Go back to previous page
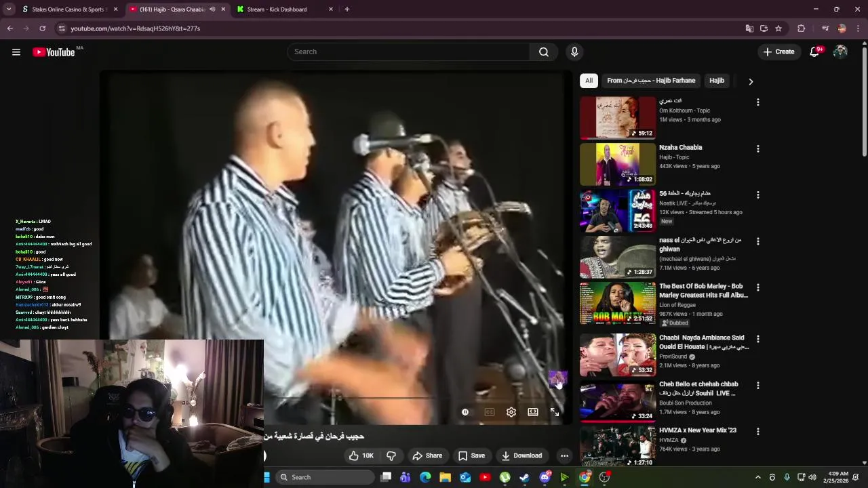The width and height of the screenshot is (868, 488). coord(9,28)
